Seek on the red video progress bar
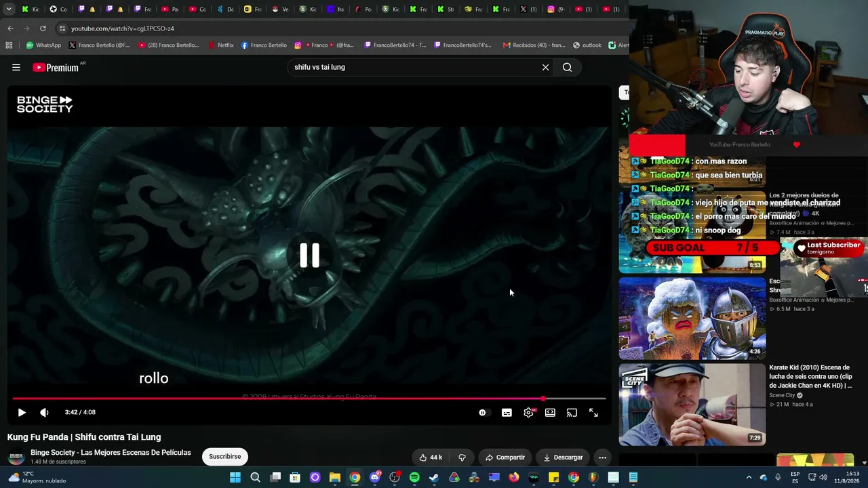868x488 pixels. point(309,399)
